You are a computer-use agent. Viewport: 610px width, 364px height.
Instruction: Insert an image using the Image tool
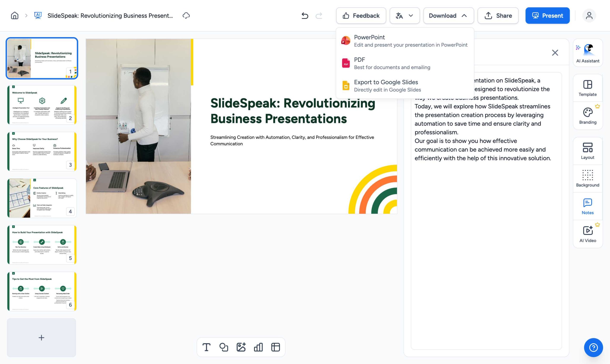click(241, 347)
